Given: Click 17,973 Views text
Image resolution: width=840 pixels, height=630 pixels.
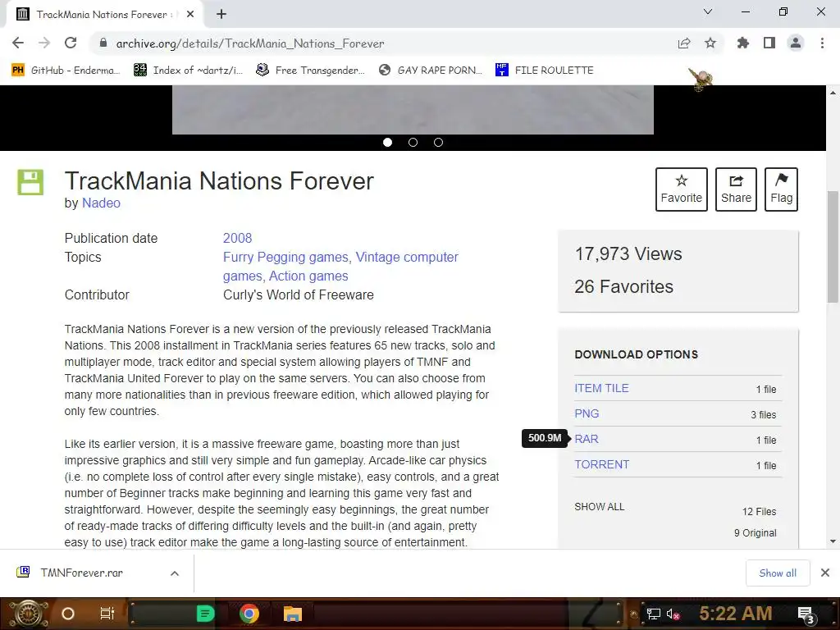Looking at the screenshot, I should [628, 254].
